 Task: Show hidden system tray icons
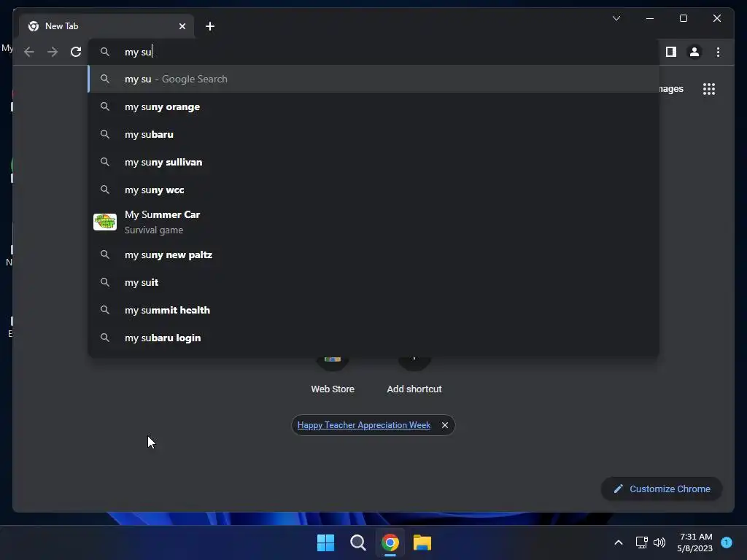(618, 542)
